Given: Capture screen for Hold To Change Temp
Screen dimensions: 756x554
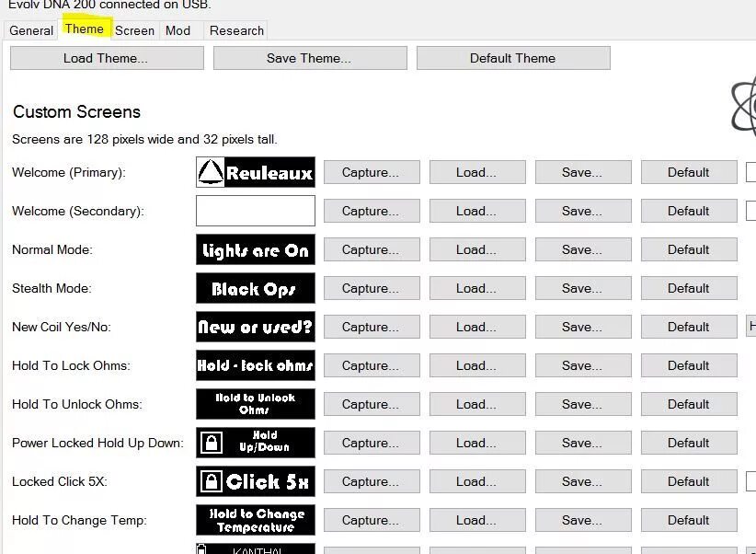Looking at the screenshot, I should (372, 520).
